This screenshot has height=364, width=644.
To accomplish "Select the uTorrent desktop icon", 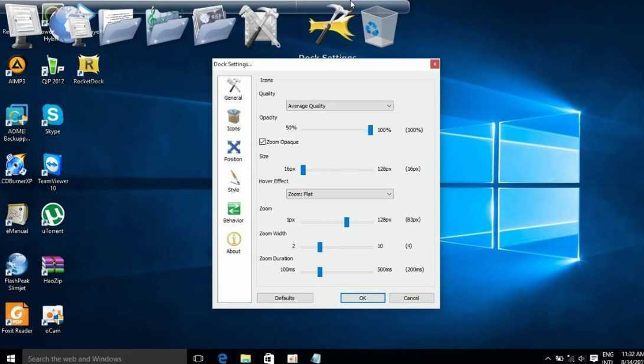I will tap(53, 219).
